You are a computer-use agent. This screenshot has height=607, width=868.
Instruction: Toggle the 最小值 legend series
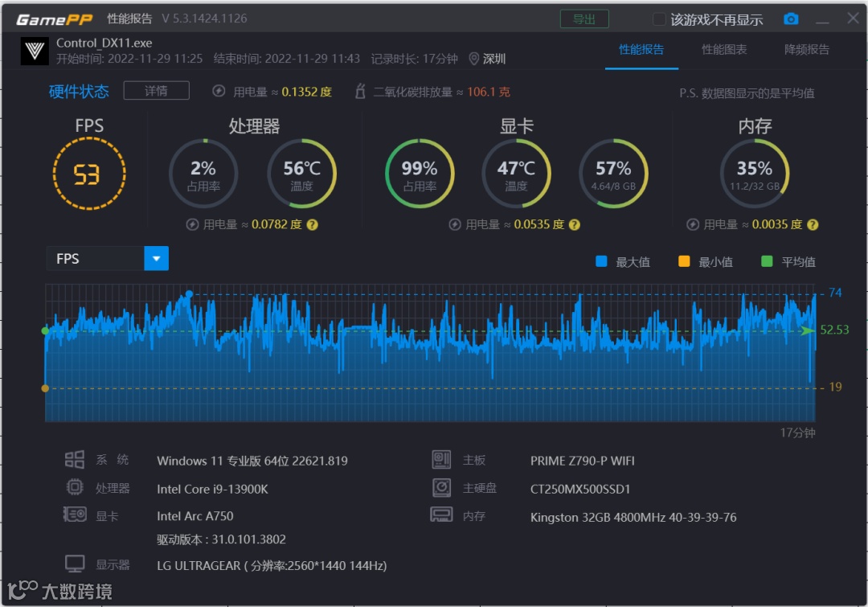pyautogui.click(x=706, y=261)
